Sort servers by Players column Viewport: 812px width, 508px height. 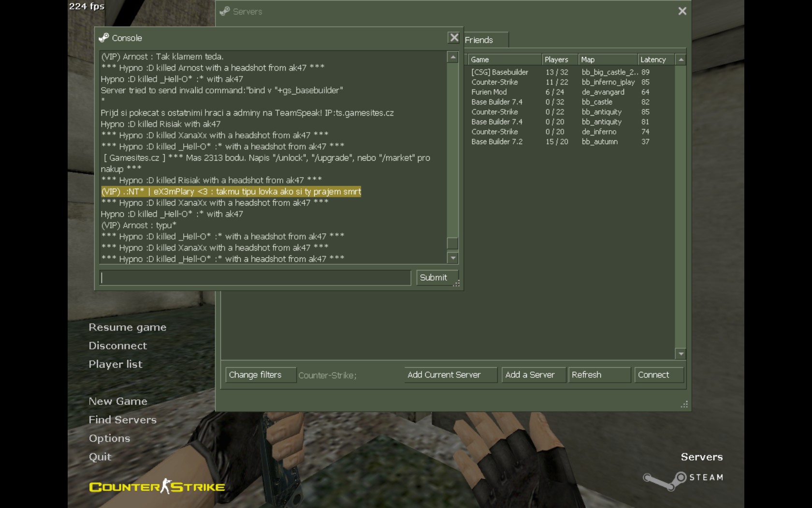coord(560,60)
